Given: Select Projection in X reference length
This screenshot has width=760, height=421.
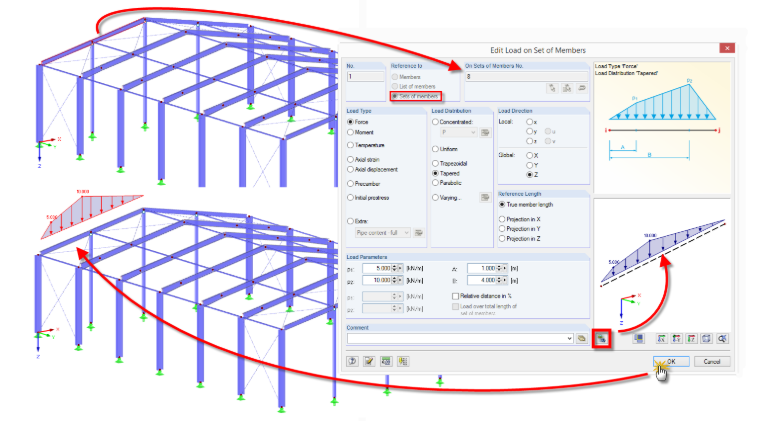Looking at the screenshot, I should [x=502, y=219].
